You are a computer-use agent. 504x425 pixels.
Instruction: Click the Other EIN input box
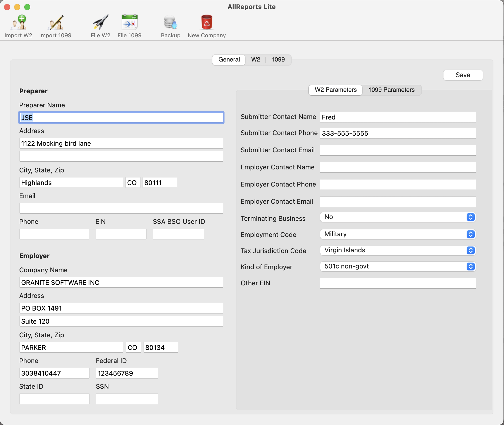point(398,283)
